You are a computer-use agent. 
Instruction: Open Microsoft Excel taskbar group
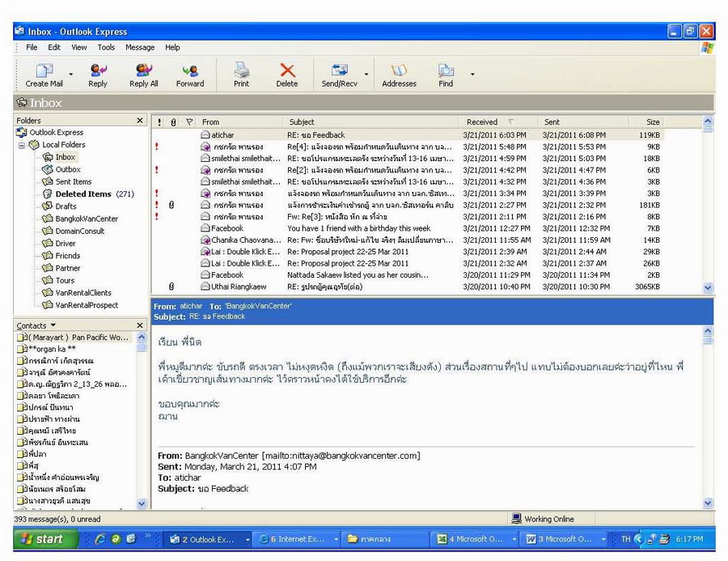coord(476,539)
